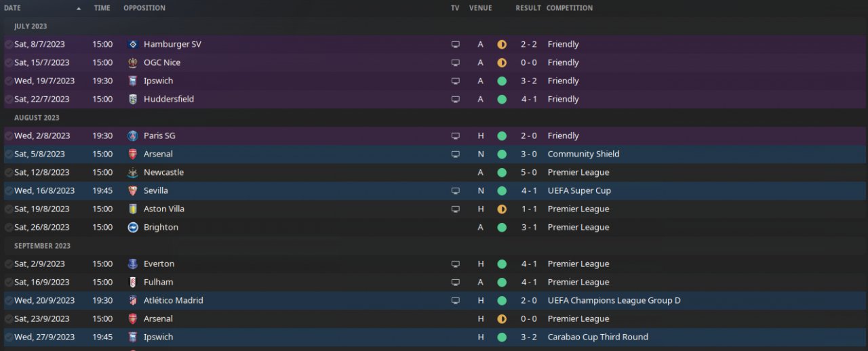This screenshot has height=351, width=868.
Task: Collapse the July 2023 month group
Action: point(31,26)
